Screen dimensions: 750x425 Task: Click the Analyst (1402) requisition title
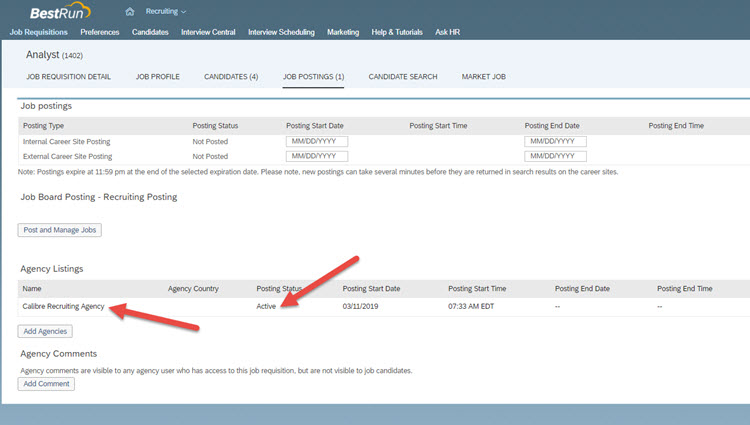[54, 55]
